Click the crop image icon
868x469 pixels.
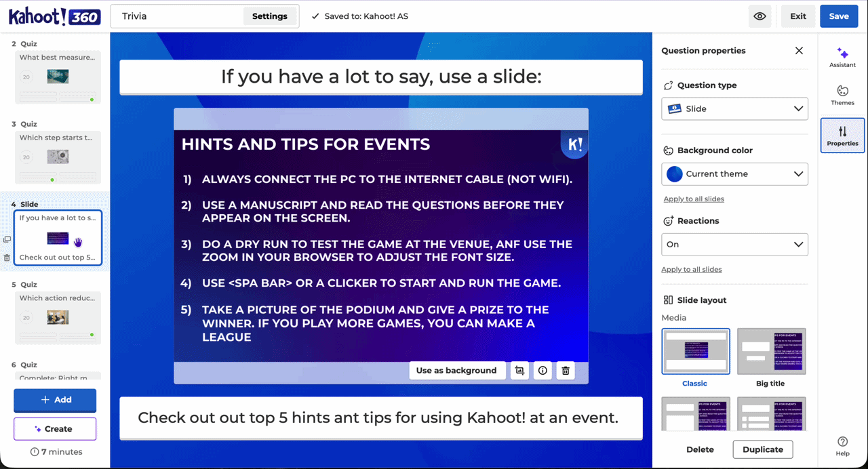[x=519, y=371]
